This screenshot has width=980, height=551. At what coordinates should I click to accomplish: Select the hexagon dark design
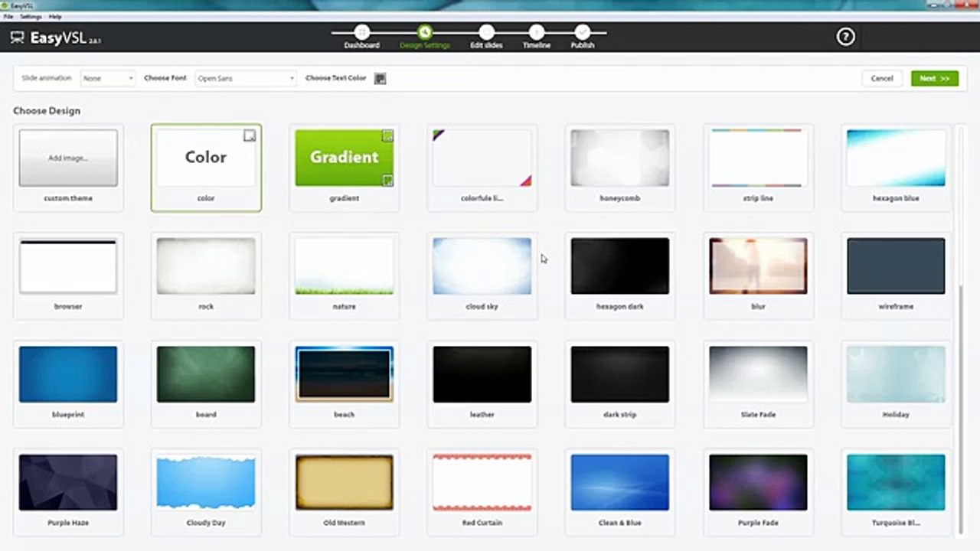point(620,275)
